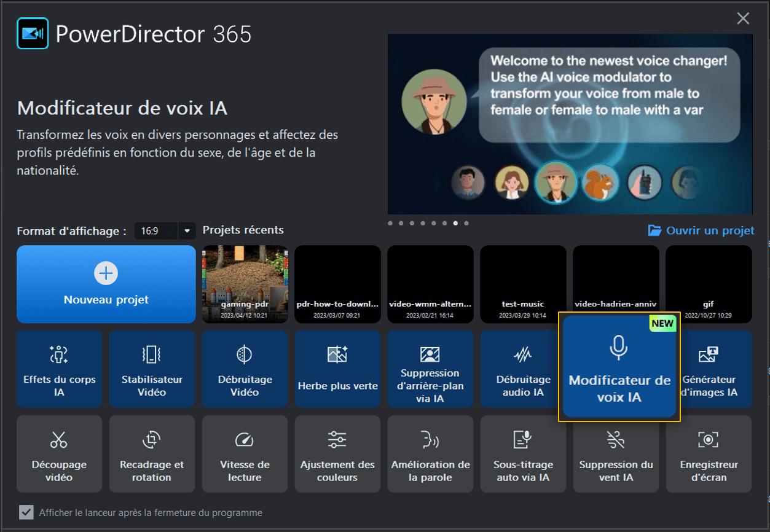Viewport: 770px width, 532px height.
Task: Open Sous-titrage auto via IA
Action: 523,454
